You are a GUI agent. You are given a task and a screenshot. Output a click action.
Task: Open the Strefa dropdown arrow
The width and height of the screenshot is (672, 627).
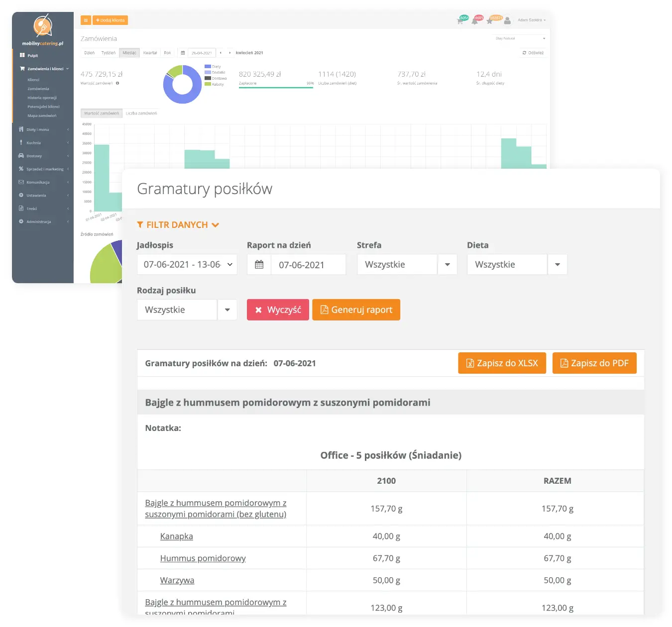(x=447, y=265)
